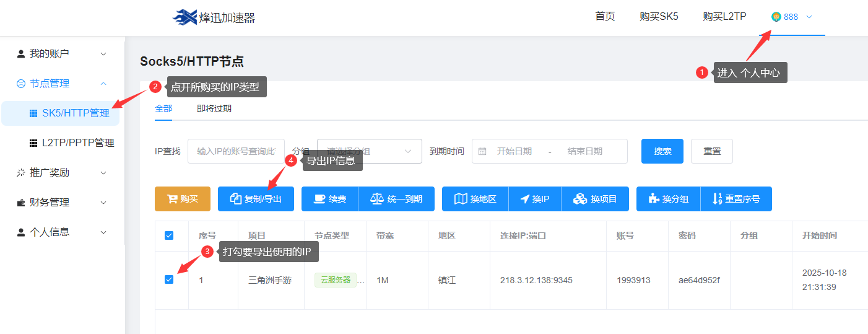The width and height of the screenshot is (868, 334).
Task: Click the blue 搜索 search button
Action: (x=662, y=151)
